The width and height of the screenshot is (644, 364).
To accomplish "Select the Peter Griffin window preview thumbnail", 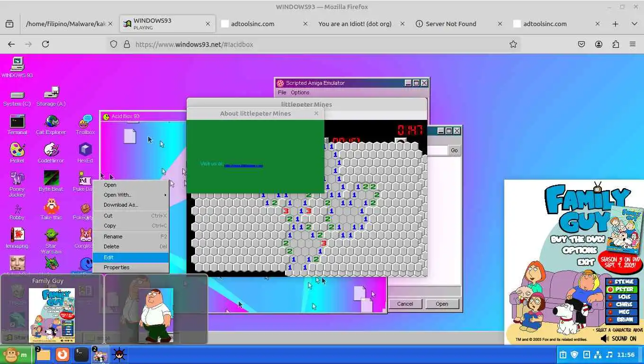I will coord(156,309).
